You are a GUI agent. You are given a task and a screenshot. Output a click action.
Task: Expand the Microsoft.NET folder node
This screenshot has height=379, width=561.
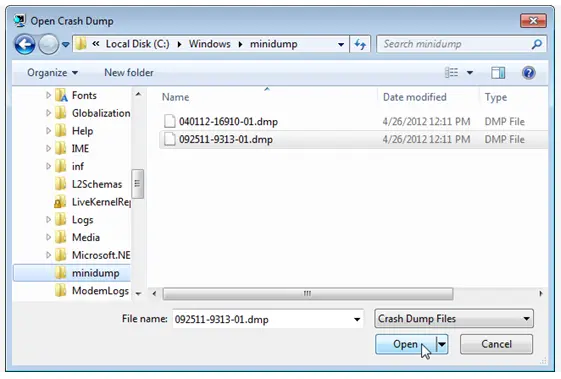coord(48,255)
